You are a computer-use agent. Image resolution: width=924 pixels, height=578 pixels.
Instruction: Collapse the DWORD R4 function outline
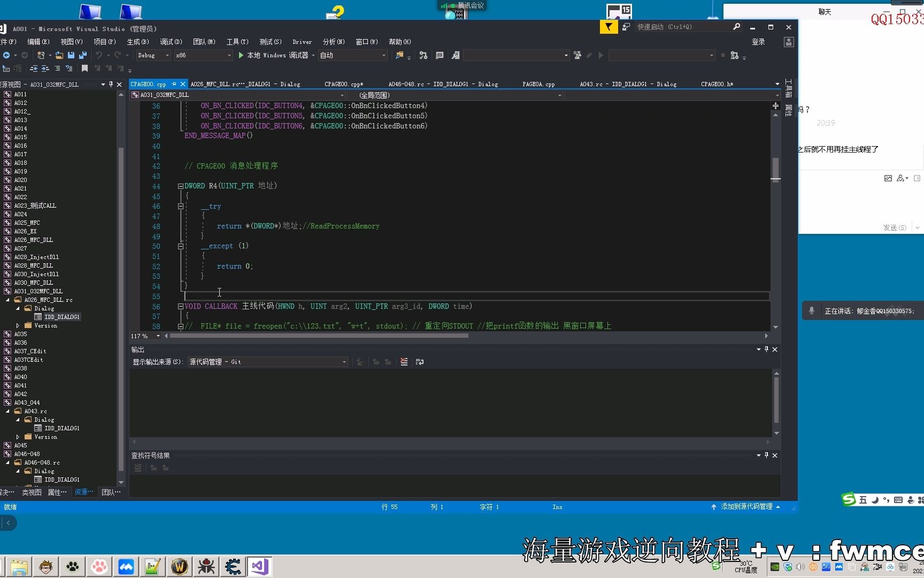tap(181, 186)
